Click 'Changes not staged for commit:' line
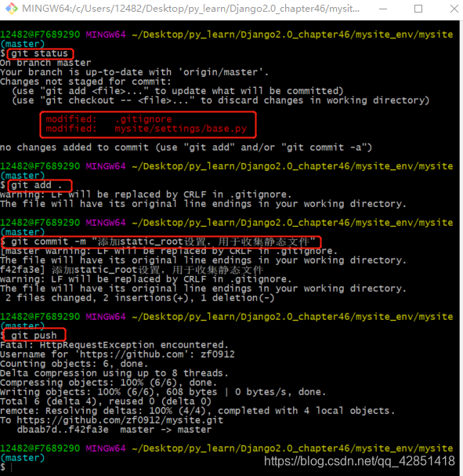 (85, 82)
